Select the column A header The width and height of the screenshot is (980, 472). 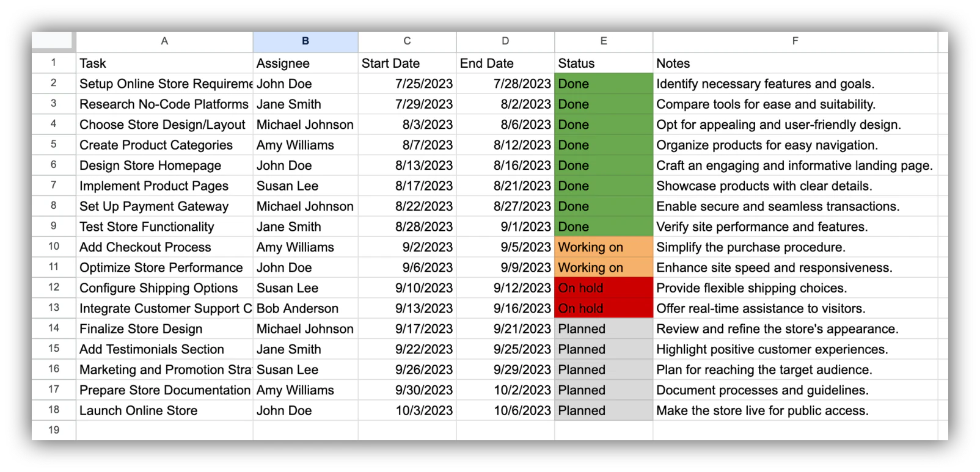click(x=164, y=42)
